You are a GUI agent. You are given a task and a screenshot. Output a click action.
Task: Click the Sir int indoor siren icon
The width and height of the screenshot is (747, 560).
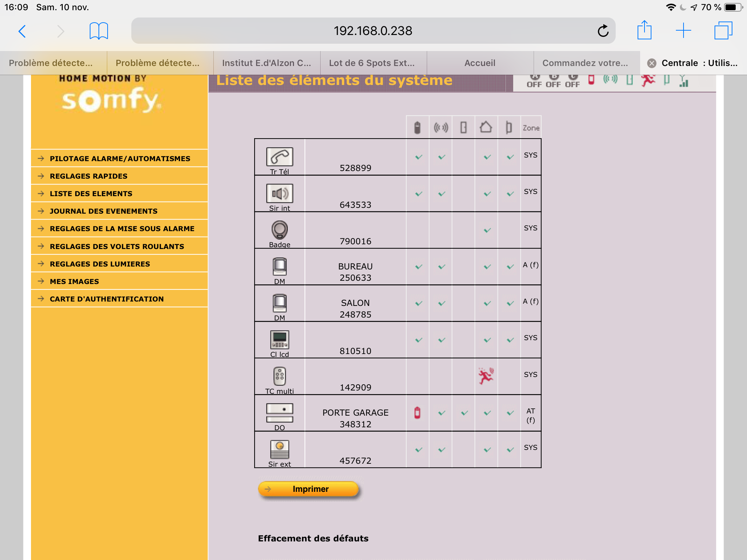coord(279,193)
